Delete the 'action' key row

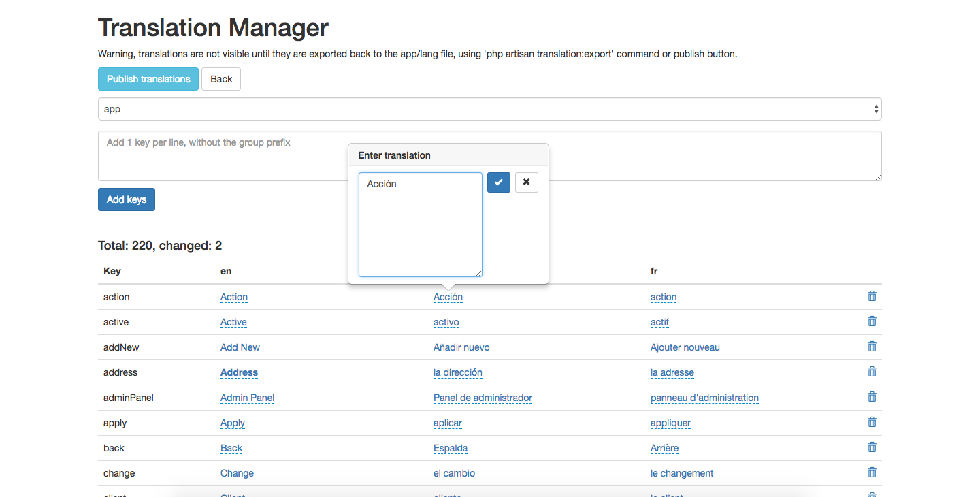click(x=872, y=296)
